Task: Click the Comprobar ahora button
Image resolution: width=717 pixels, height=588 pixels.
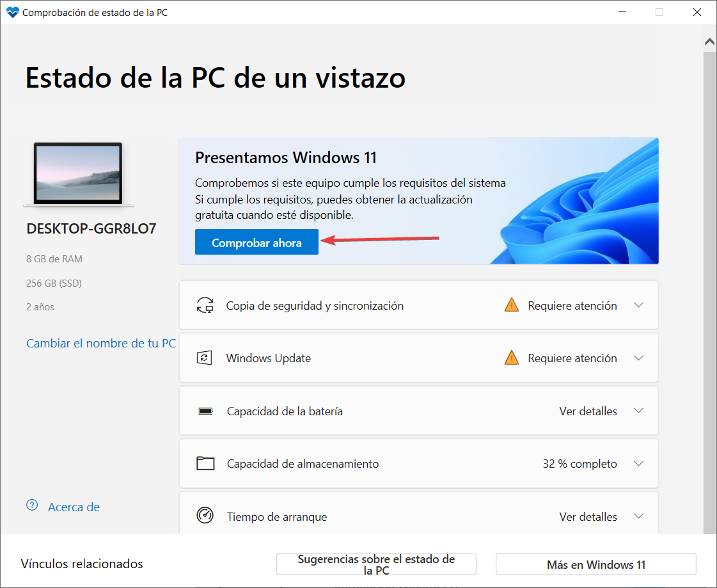Action: 256,242
